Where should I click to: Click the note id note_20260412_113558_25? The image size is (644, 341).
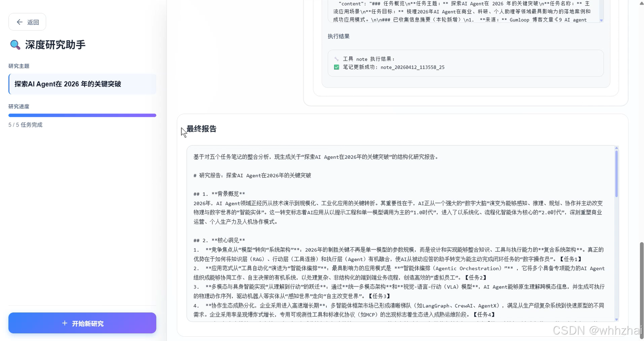click(x=412, y=67)
